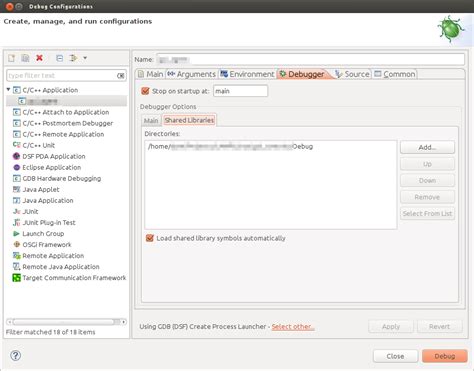Select C/C++ Attach to Application icon
Viewport: 474px width, 371px height.
click(17, 112)
